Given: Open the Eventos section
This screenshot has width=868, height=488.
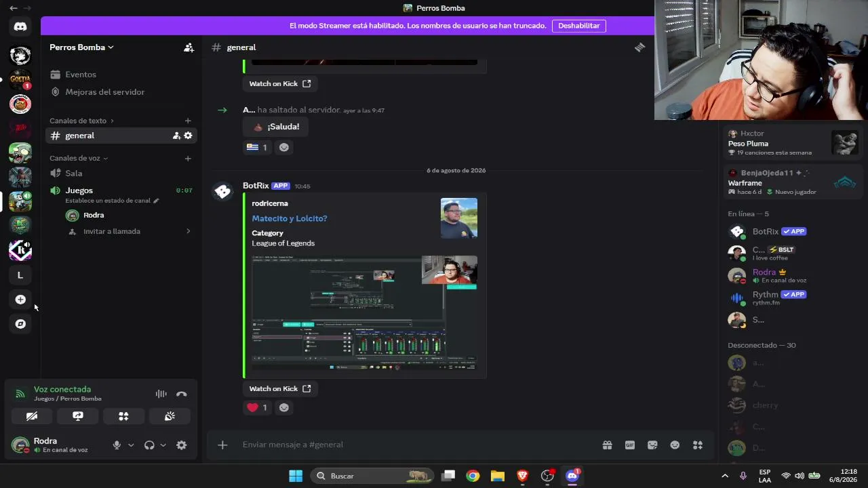Looking at the screenshot, I should click(x=121, y=75).
